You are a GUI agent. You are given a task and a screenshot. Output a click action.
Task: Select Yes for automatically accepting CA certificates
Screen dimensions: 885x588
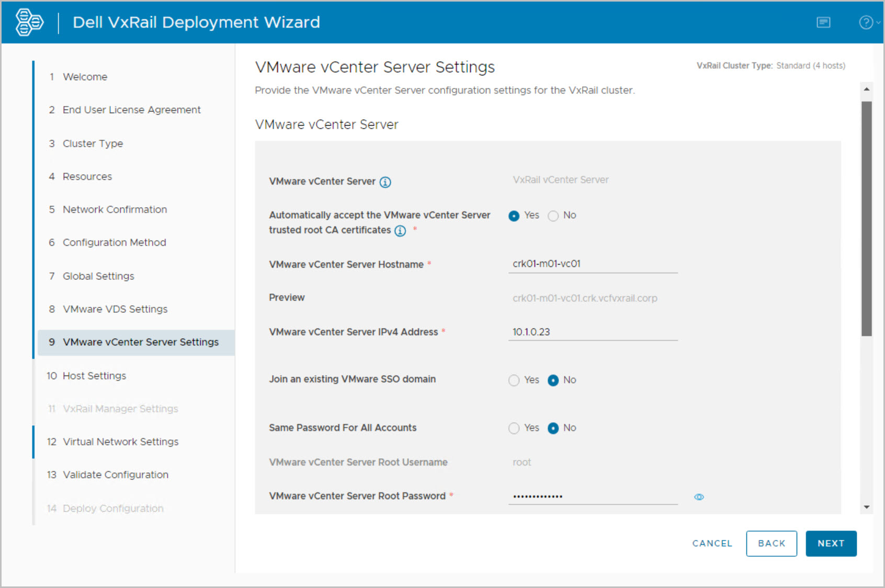click(514, 216)
